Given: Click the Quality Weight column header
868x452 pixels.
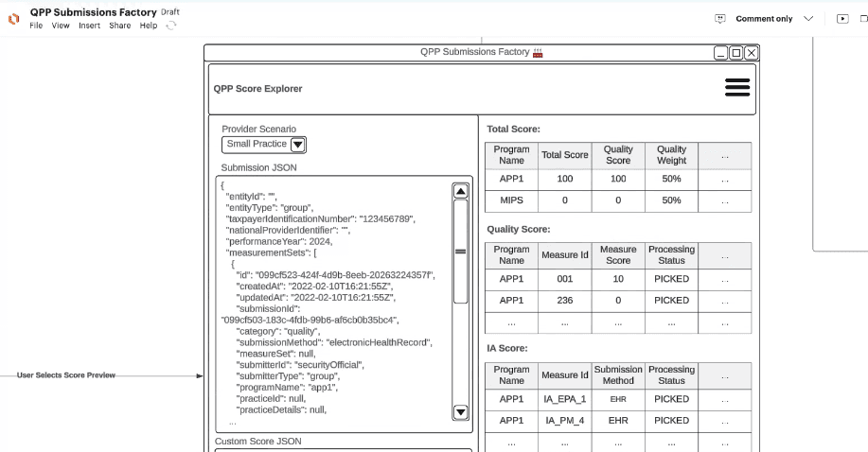Looking at the screenshot, I should click(x=671, y=155).
